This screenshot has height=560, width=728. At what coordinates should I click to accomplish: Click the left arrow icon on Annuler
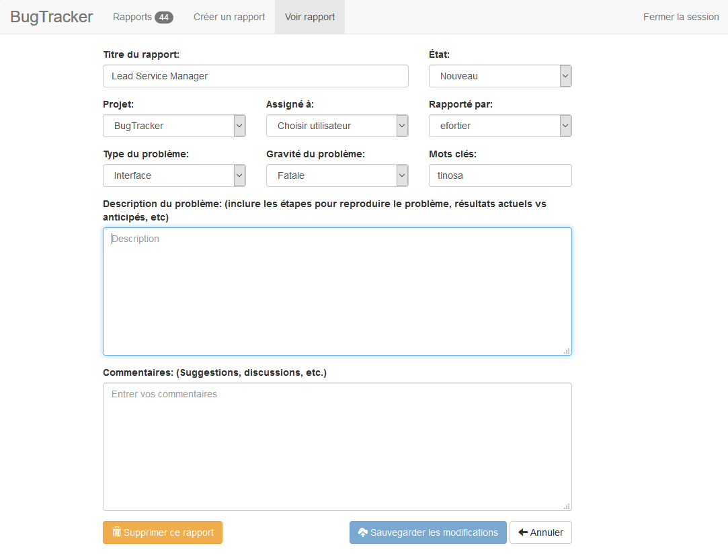pyautogui.click(x=523, y=532)
